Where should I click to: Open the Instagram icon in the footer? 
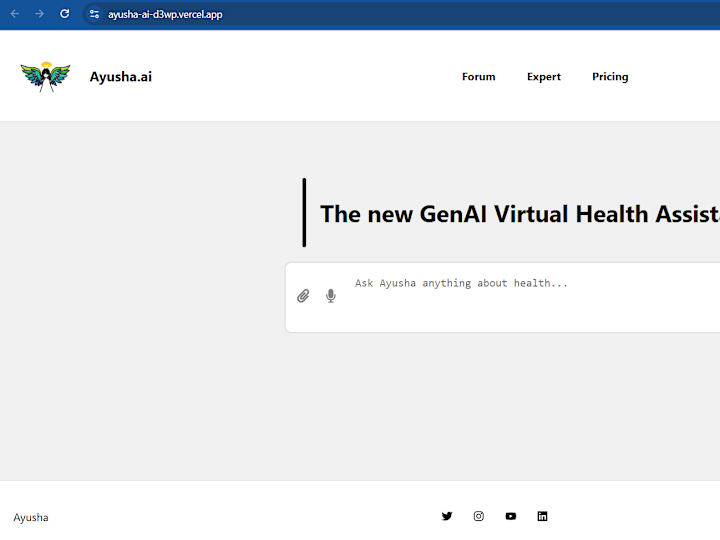pos(478,516)
